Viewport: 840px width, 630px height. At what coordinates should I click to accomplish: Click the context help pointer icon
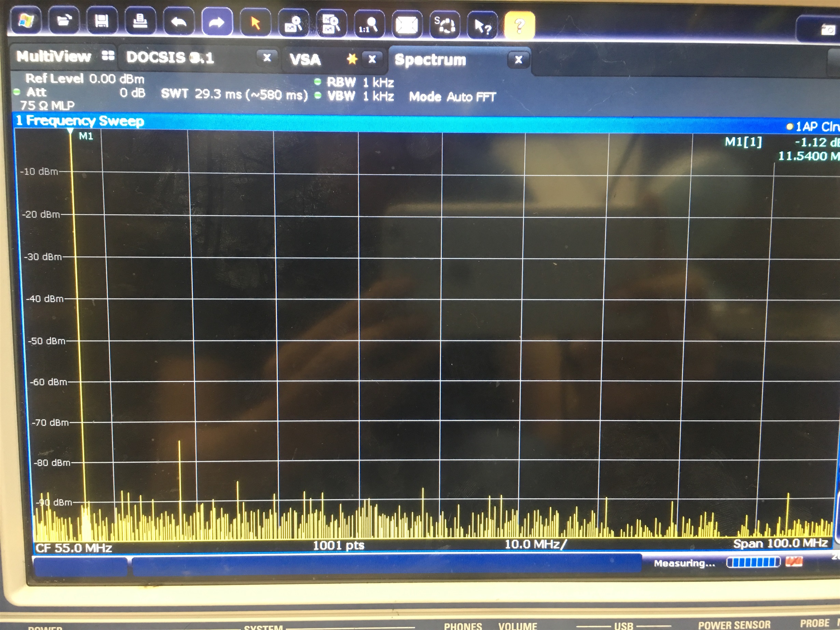point(482,26)
